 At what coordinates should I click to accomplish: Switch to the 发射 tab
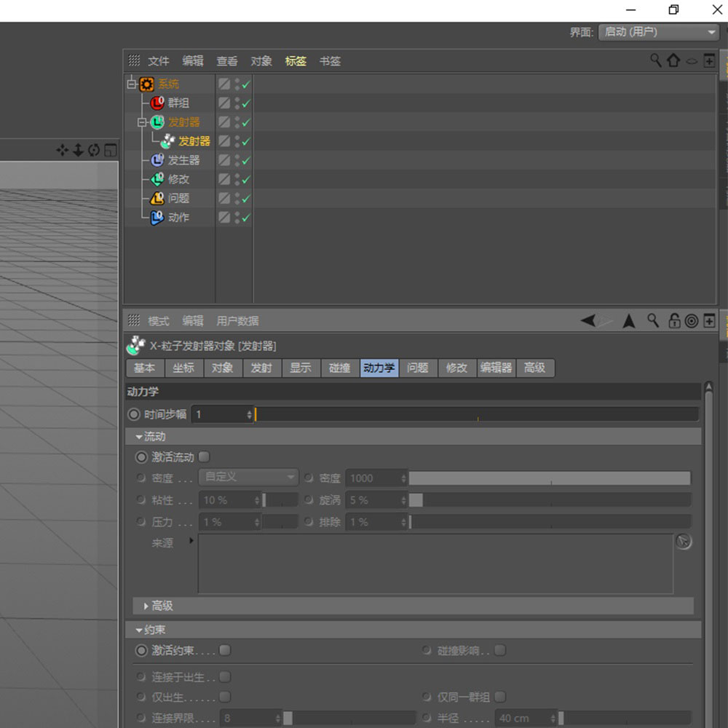[261, 368]
